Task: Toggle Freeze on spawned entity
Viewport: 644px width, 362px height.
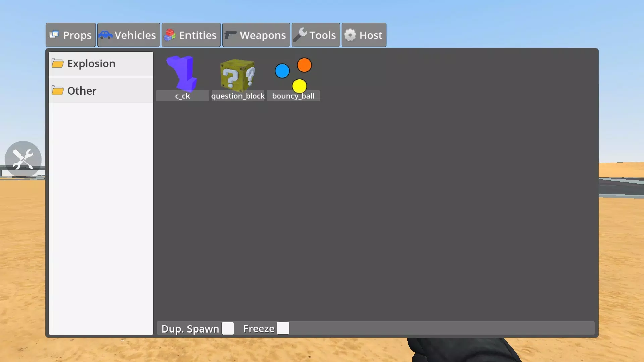Action: pos(283,328)
